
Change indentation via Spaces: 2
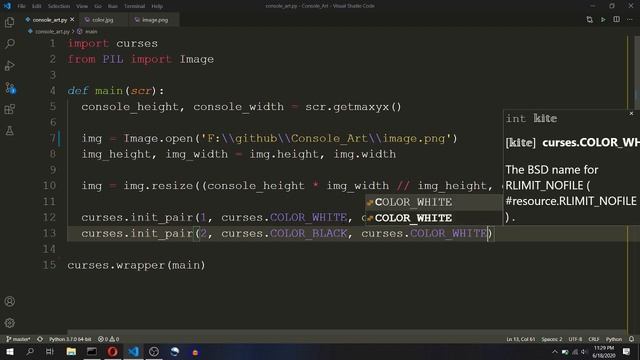551,339
